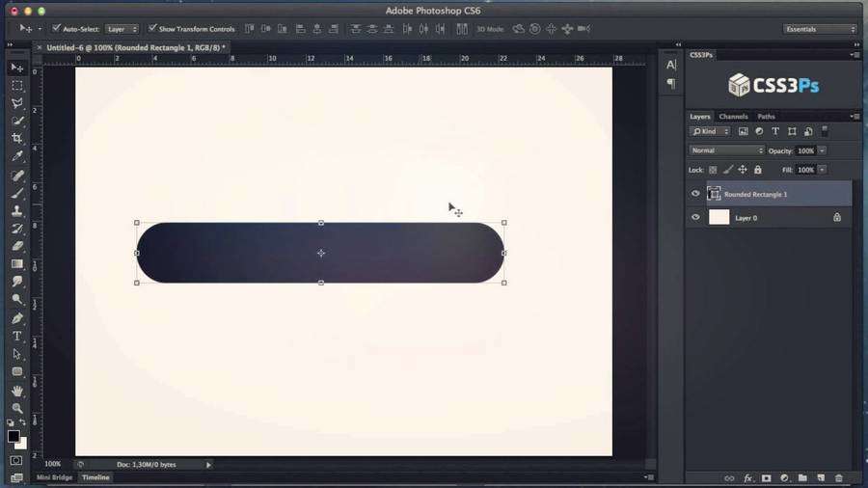Select the Quick Selection tool
The image size is (868, 488).
click(17, 121)
